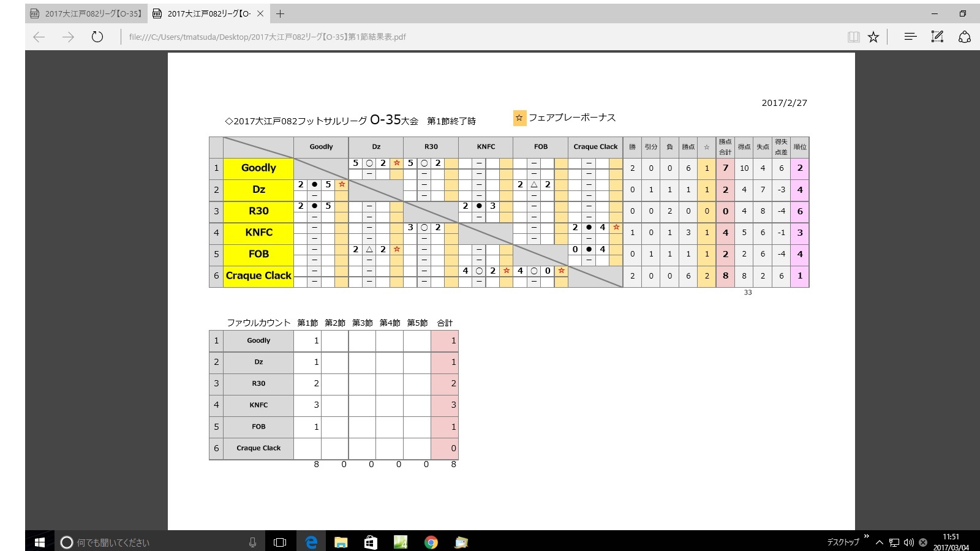
Task: Open a new tab with plus button
Action: [280, 13]
